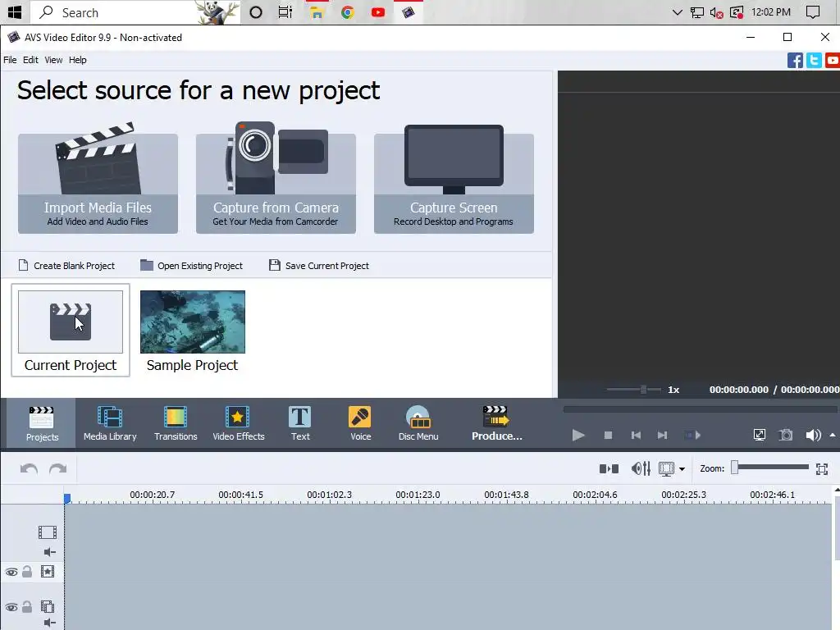Click the YouTube icon in the AVS window
This screenshot has height=630, width=840.
tap(833, 60)
